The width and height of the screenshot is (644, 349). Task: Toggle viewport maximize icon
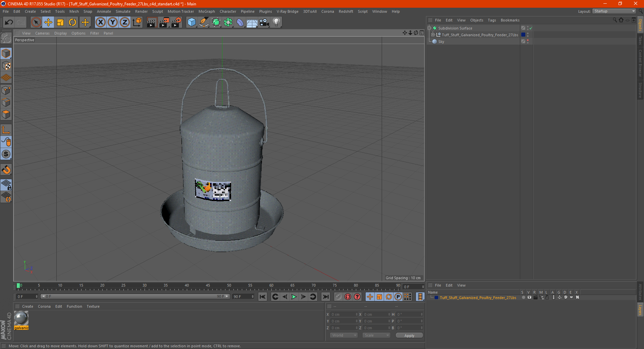(422, 33)
